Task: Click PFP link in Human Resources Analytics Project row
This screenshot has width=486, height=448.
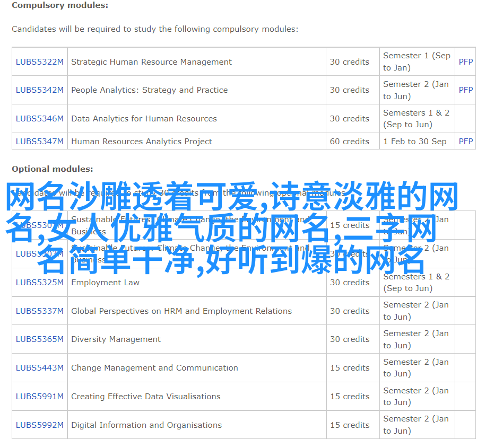Action: pyautogui.click(x=466, y=142)
